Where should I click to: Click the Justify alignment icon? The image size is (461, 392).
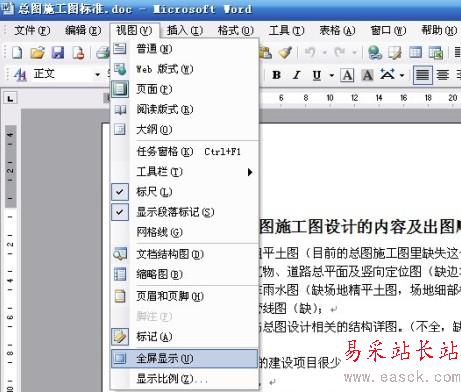coord(423,75)
